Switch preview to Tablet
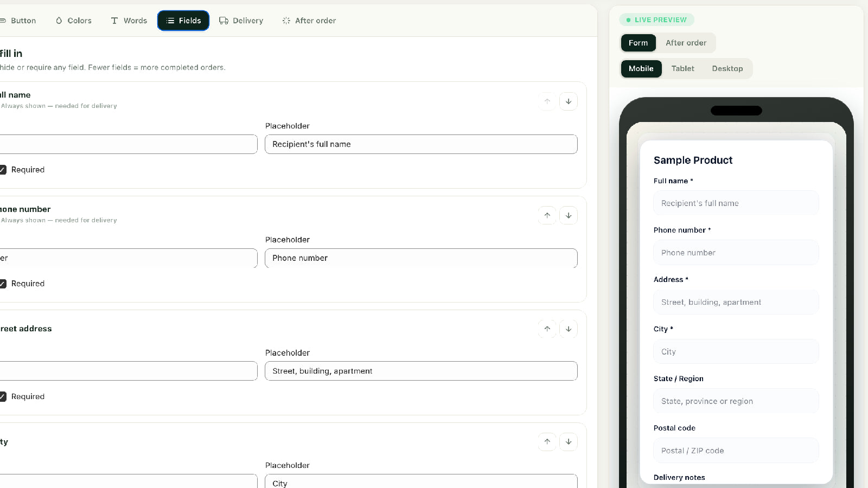 (x=682, y=69)
